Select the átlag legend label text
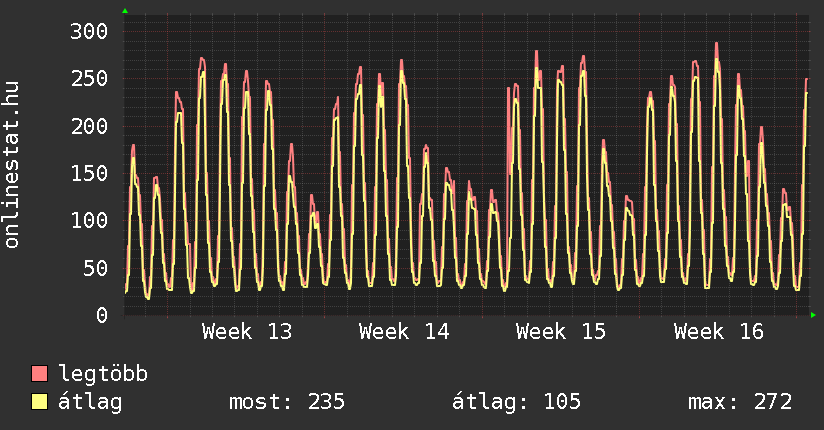The height and width of the screenshot is (430, 824). [x=91, y=402]
